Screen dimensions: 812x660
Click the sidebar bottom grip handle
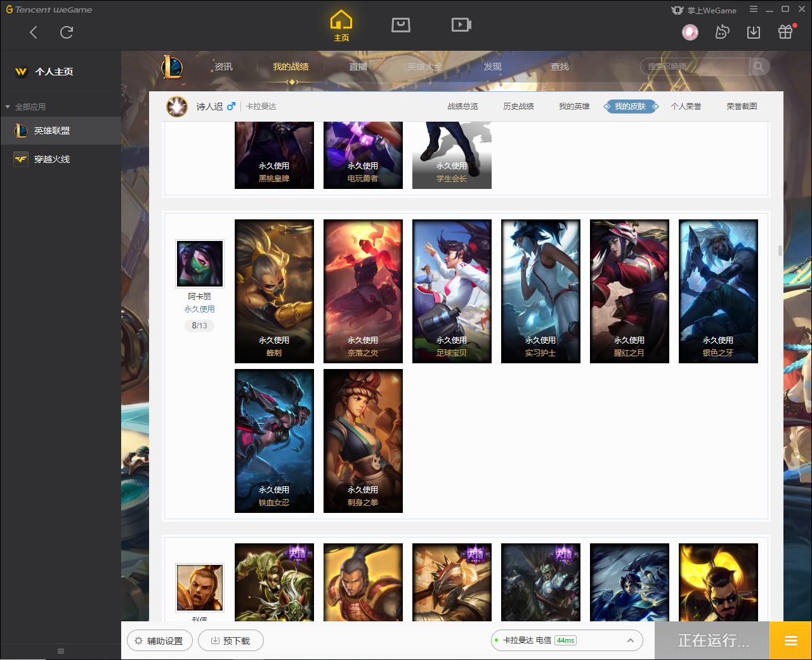click(61, 651)
